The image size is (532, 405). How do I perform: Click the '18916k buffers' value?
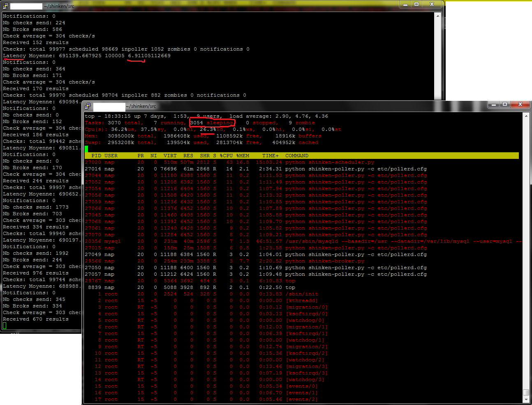coord(298,136)
